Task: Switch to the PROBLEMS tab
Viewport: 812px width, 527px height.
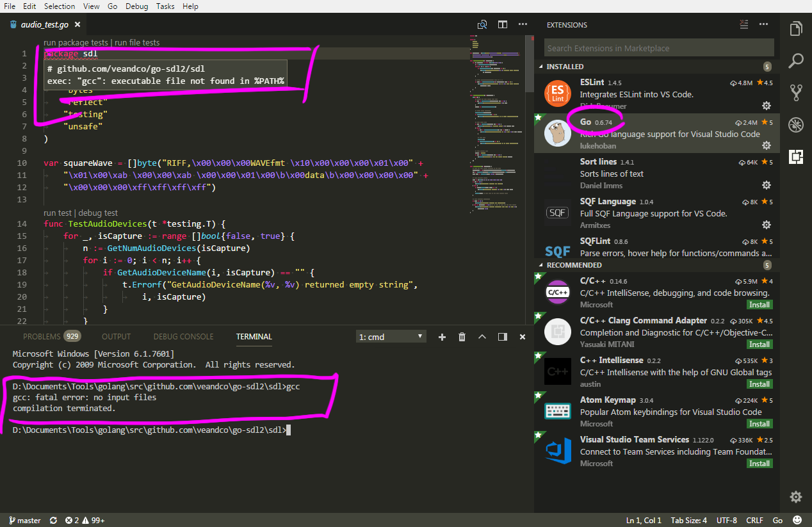Action: pos(52,337)
